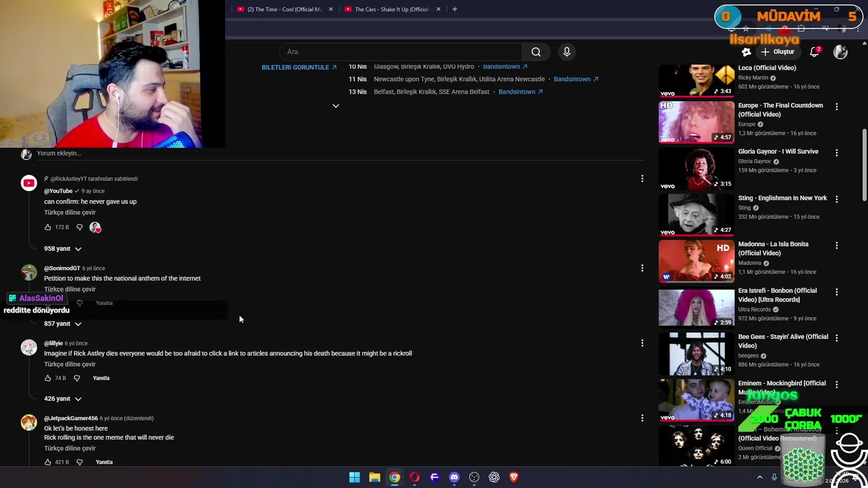Open Sting - Englishman In New York thumbnail
This screenshot has width=868, height=488.
696,215
